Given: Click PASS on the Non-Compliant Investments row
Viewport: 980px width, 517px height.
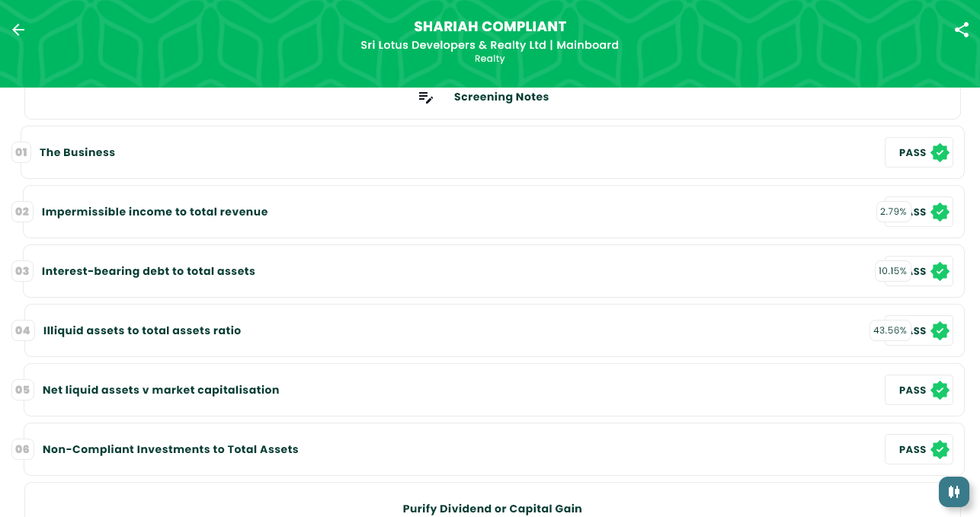Looking at the screenshot, I should [x=912, y=449].
